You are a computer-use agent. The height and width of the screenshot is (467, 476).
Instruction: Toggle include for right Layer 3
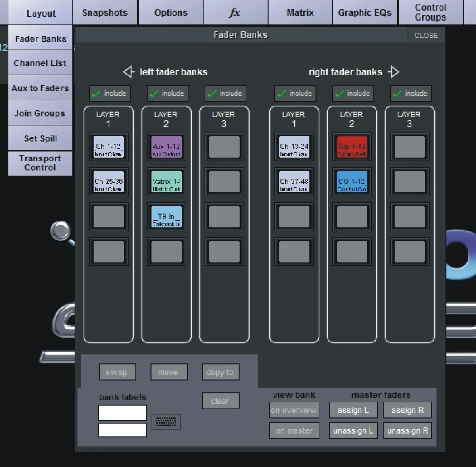pyautogui.click(x=411, y=94)
